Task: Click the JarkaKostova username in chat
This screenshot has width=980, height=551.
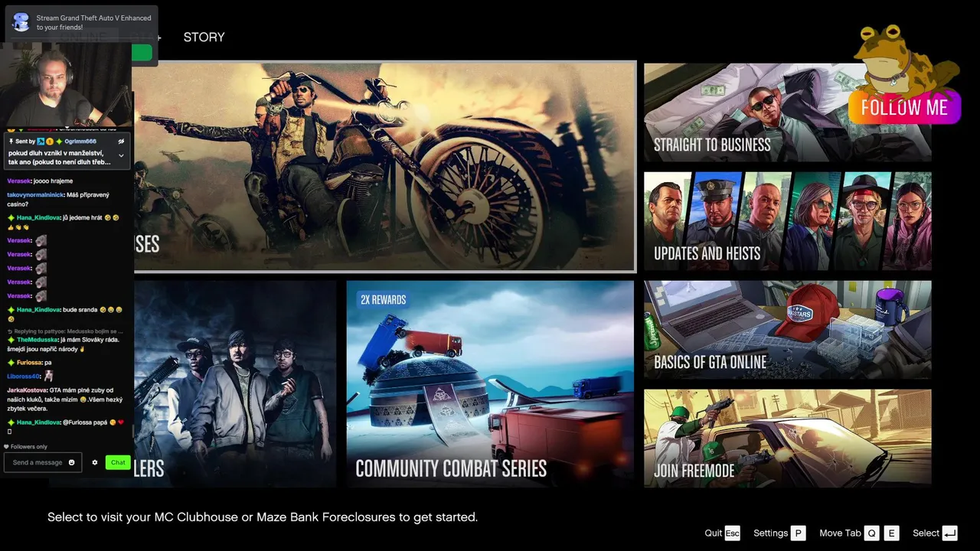Action: [27, 390]
